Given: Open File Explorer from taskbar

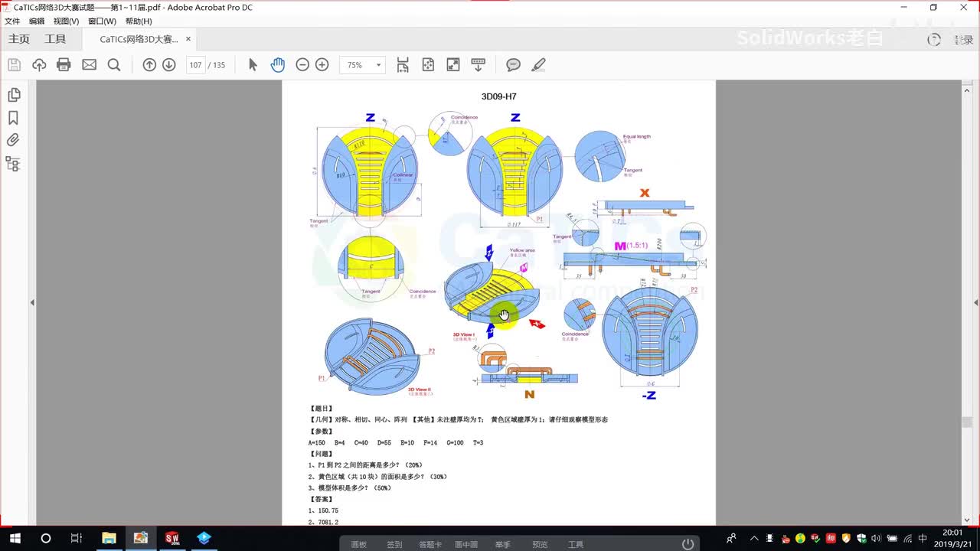Looking at the screenshot, I should coord(109,538).
